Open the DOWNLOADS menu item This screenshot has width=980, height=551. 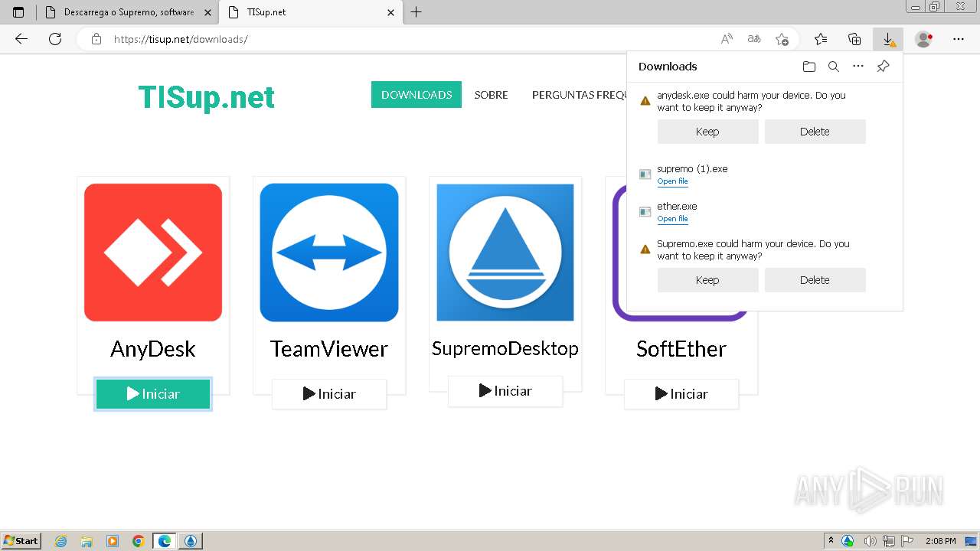click(x=416, y=95)
